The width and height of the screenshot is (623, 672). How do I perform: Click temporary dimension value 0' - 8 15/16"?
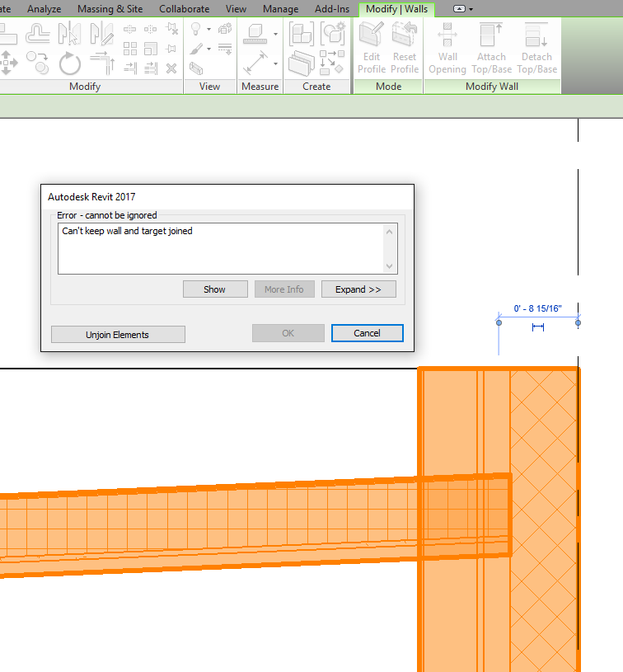538,308
